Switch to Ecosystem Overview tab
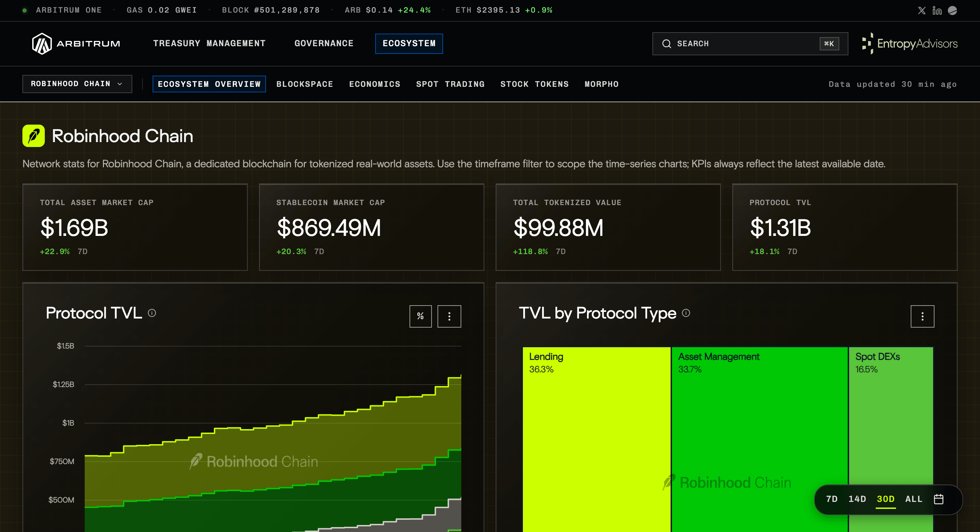This screenshot has height=532, width=980. click(209, 84)
